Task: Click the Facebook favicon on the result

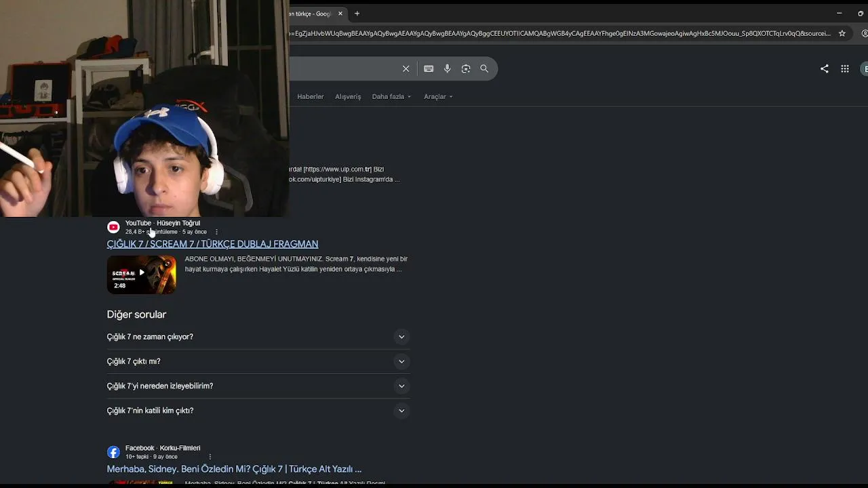Action: 113,452
